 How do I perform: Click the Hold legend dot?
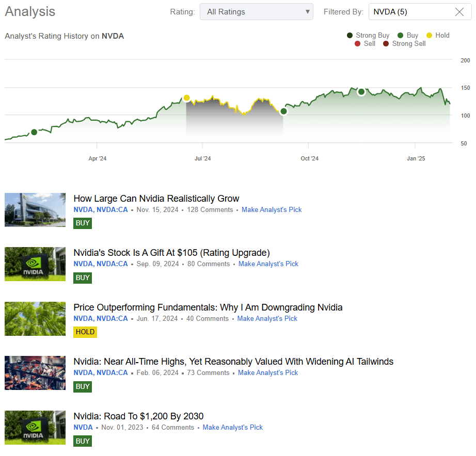[429, 35]
